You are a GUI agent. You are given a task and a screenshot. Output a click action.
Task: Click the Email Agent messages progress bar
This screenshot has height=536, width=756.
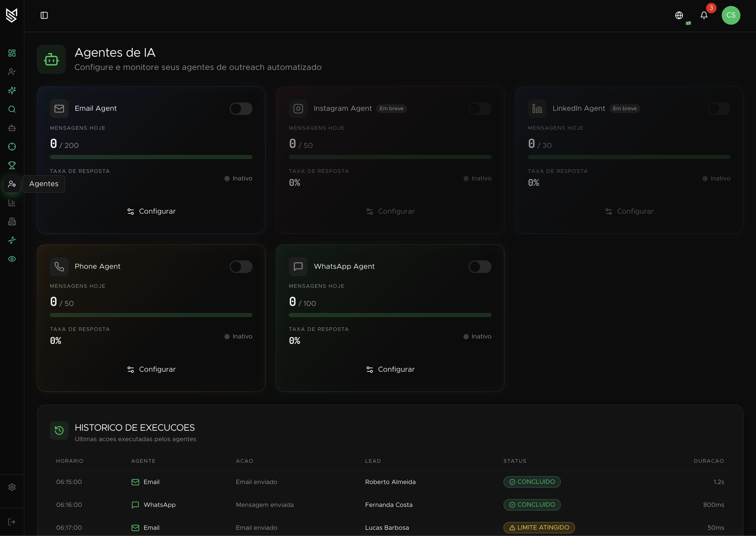(x=151, y=157)
